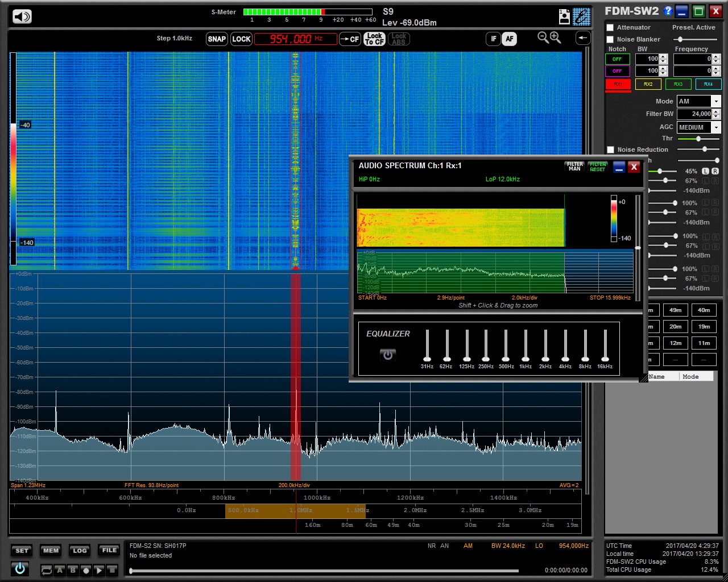The height and width of the screenshot is (582, 728).
Task: Open the FILE button
Action: 109,550
